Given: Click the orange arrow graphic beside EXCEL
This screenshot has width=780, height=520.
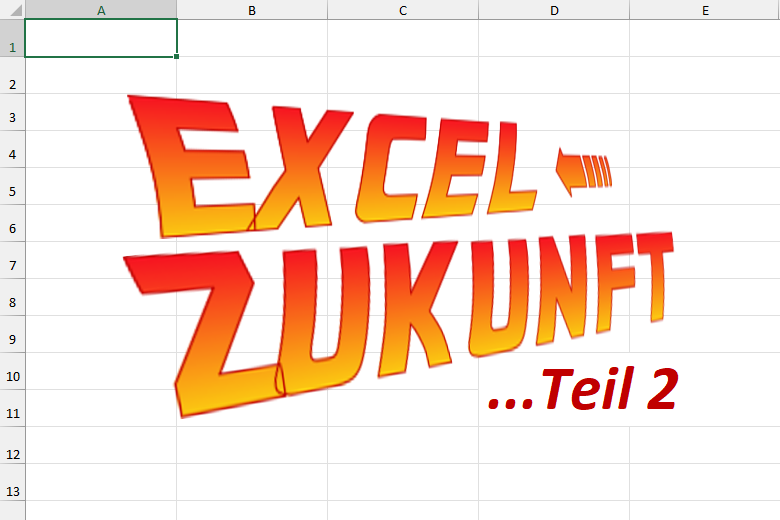Looking at the screenshot, I should point(584,172).
